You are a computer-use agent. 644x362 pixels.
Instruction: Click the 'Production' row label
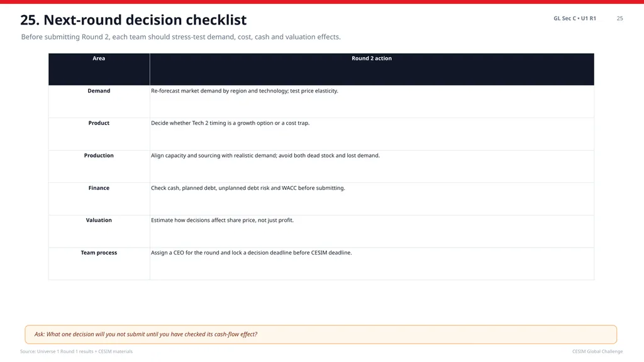click(x=99, y=155)
